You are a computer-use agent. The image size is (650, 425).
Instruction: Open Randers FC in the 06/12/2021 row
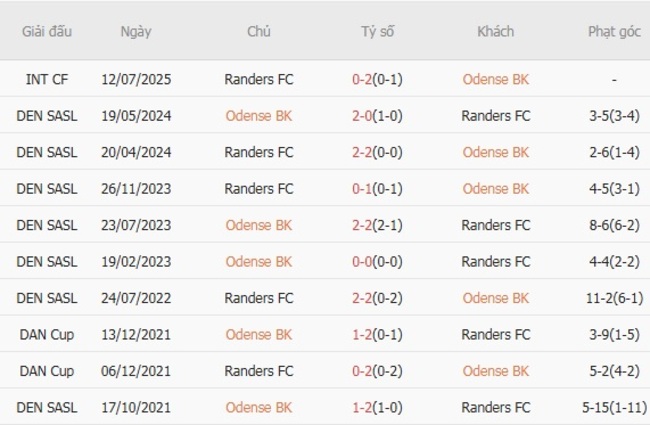point(259,371)
